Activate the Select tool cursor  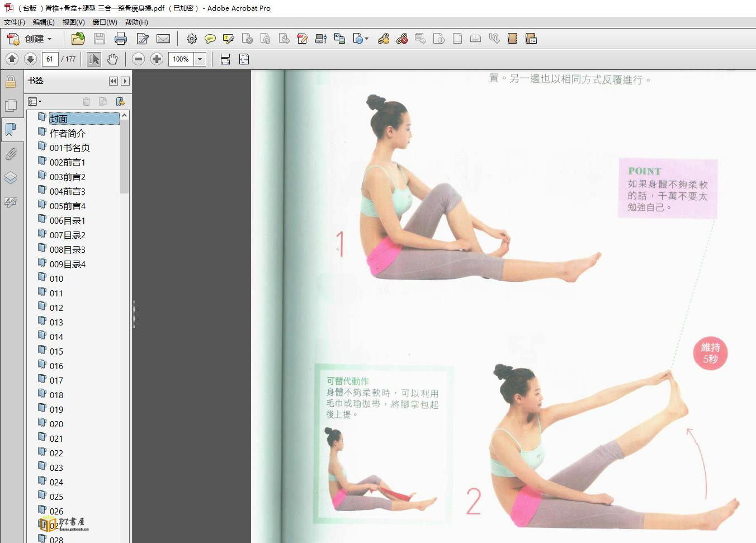94,59
